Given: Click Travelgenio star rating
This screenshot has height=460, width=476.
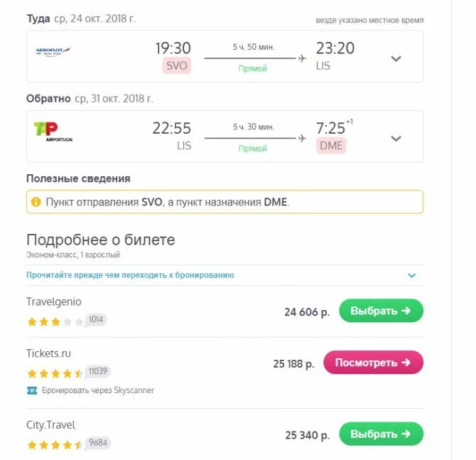Looking at the screenshot, I should click(x=55, y=321).
